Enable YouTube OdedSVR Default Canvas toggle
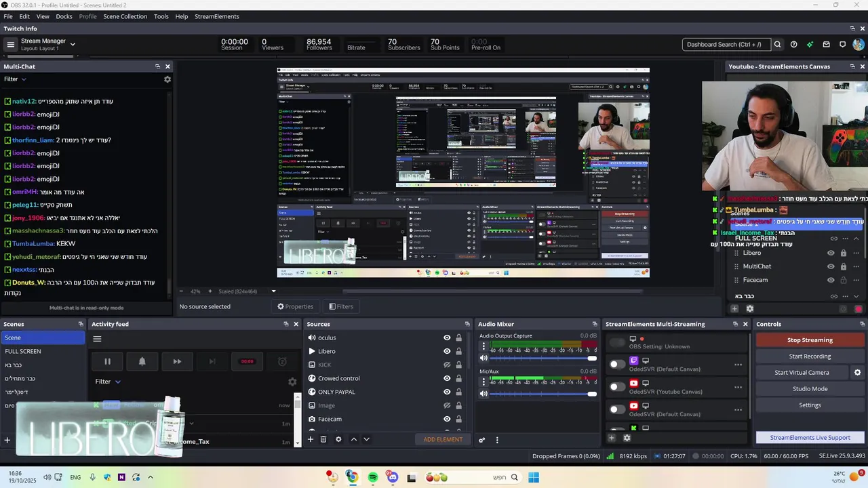 pos(617,409)
